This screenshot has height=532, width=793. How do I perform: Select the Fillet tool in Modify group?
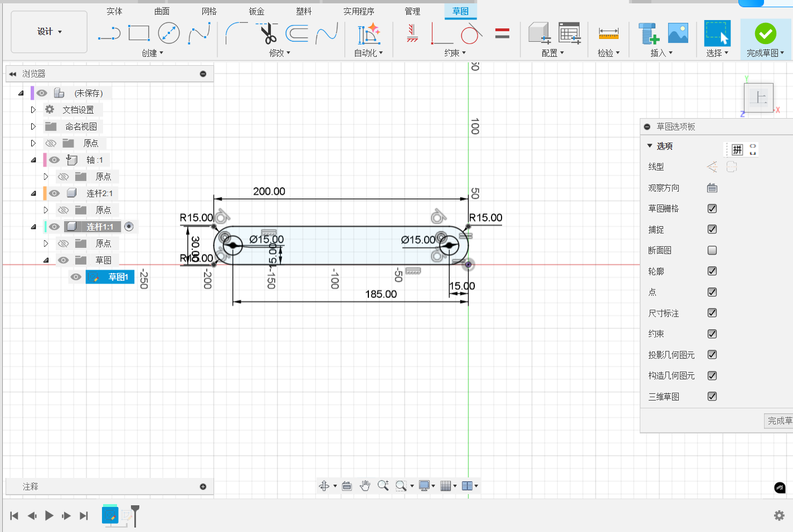point(237,33)
